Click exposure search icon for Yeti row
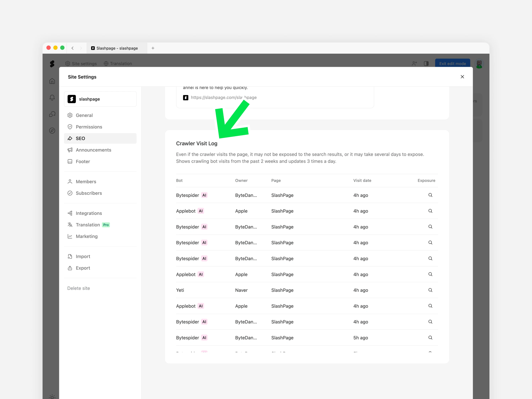This screenshot has width=532, height=399. [x=430, y=290]
